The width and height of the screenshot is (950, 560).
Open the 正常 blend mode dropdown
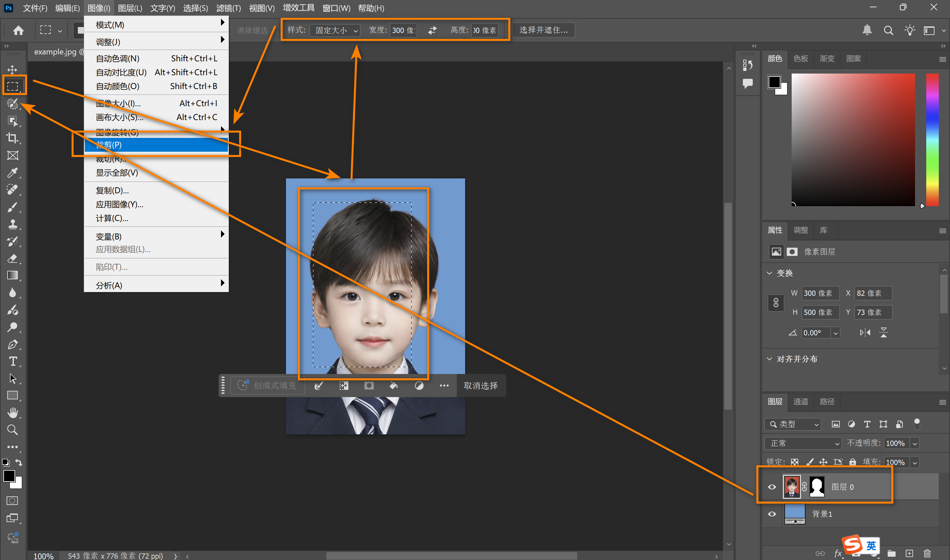pyautogui.click(x=803, y=443)
